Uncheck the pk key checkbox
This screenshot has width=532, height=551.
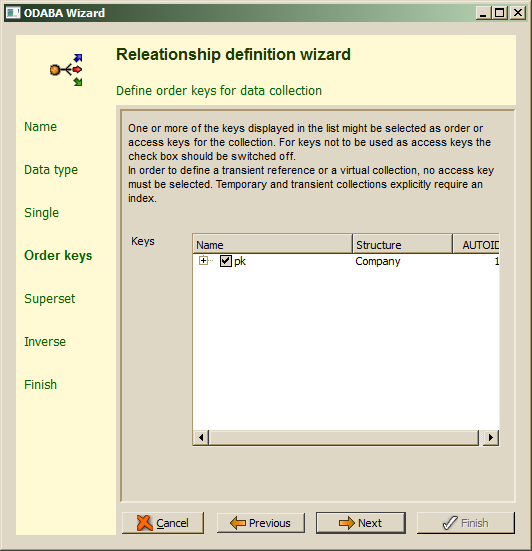pyautogui.click(x=226, y=261)
